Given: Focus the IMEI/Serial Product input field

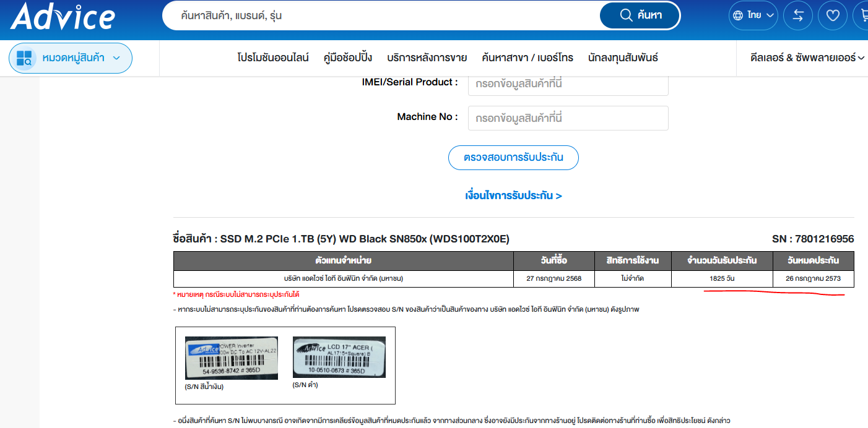Looking at the screenshot, I should [568, 83].
